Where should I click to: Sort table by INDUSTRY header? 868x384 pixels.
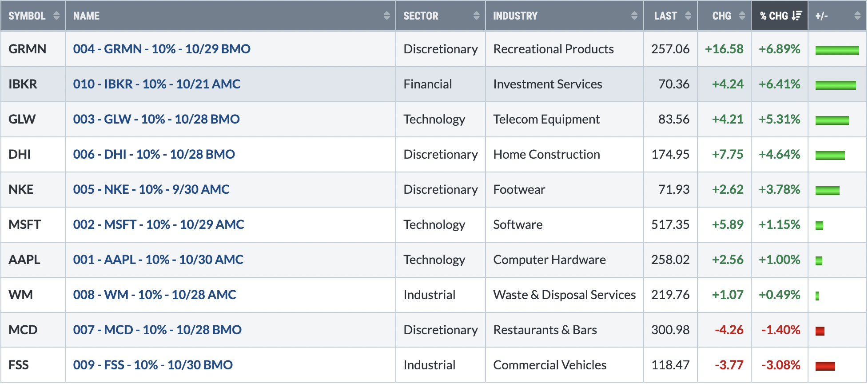515,16
